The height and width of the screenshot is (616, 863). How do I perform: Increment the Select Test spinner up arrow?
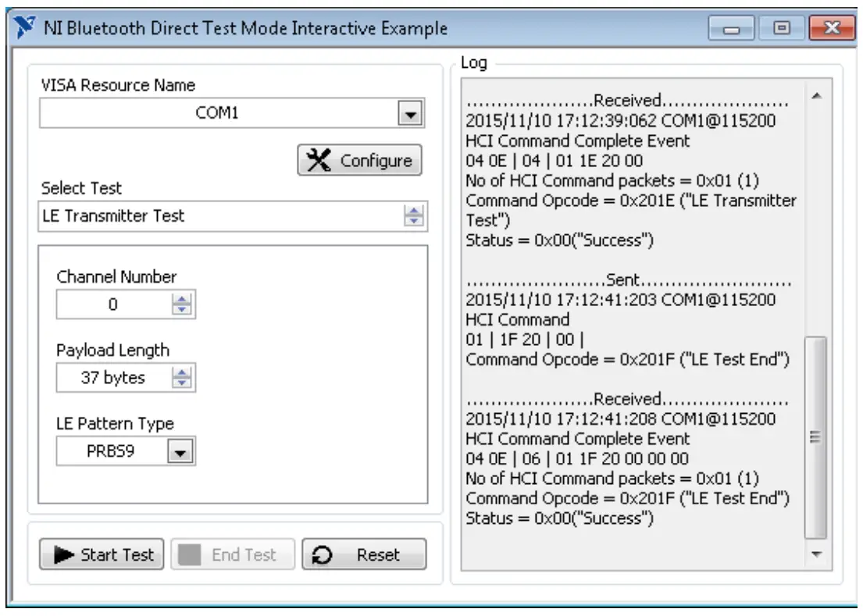tap(414, 209)
